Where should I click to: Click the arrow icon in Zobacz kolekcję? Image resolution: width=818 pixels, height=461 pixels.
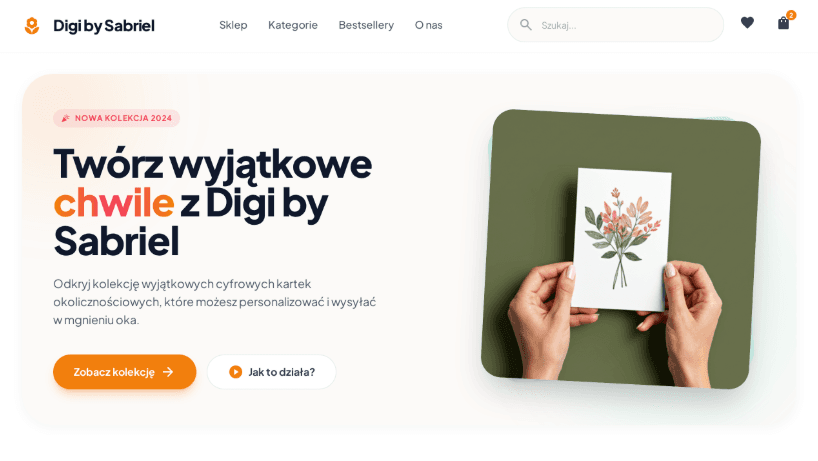coord(168,372)
